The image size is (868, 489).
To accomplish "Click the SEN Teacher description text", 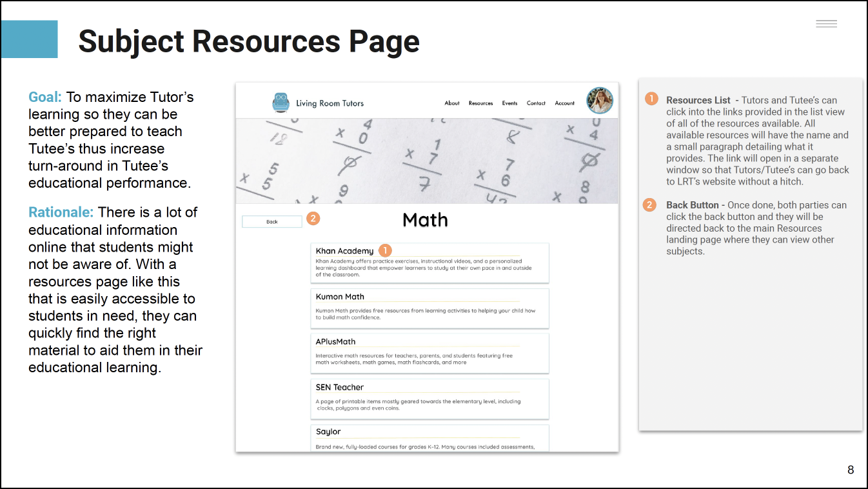I will click(418, 404).
